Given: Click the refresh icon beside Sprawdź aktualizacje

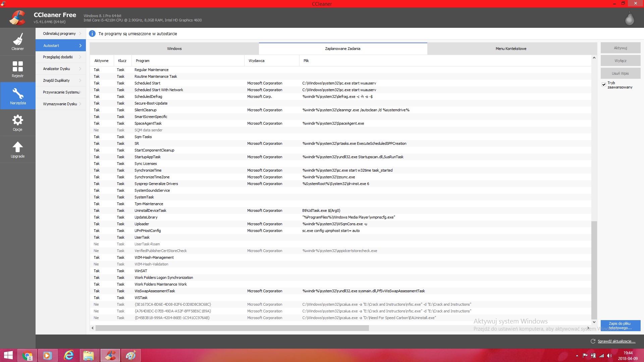Looking at the screenshot, I should pyautogui.click(x=593, y=341).
